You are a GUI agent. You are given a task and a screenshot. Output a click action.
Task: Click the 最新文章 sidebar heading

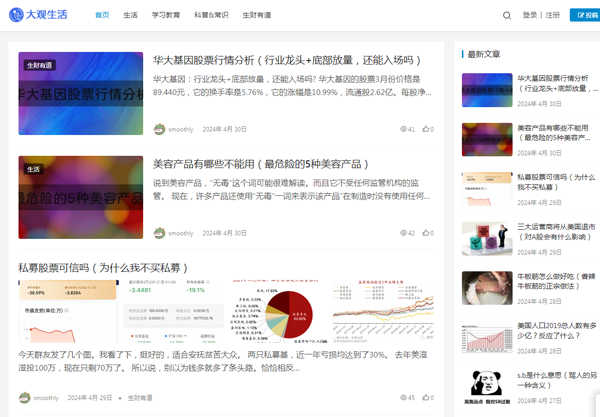484,54
